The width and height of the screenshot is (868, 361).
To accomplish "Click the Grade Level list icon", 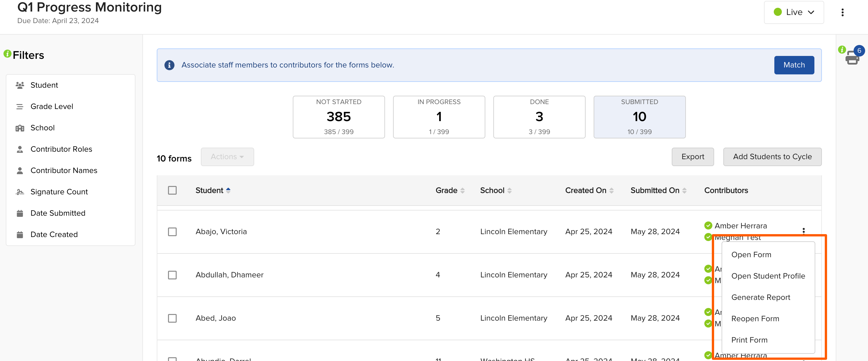I will (x=20, y=106).
